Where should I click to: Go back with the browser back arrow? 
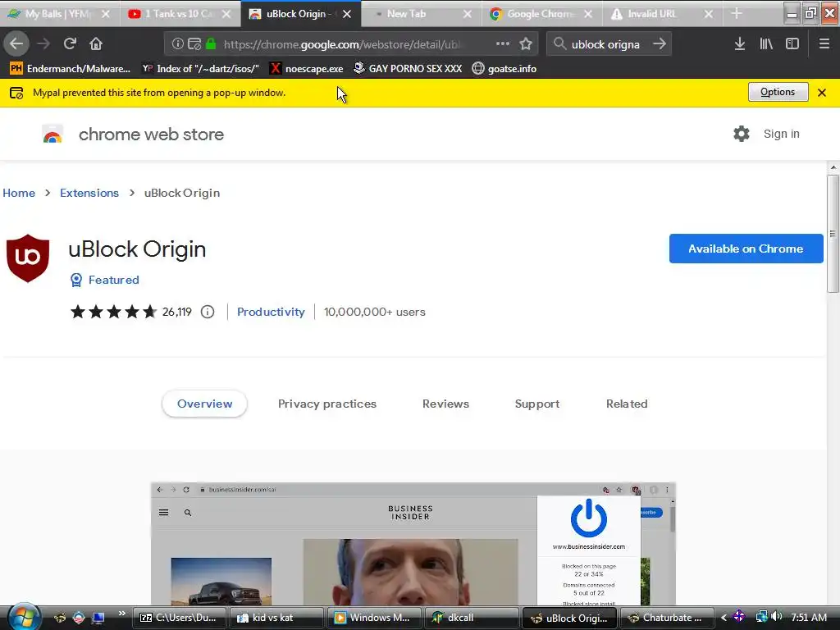tap(16, 43)
